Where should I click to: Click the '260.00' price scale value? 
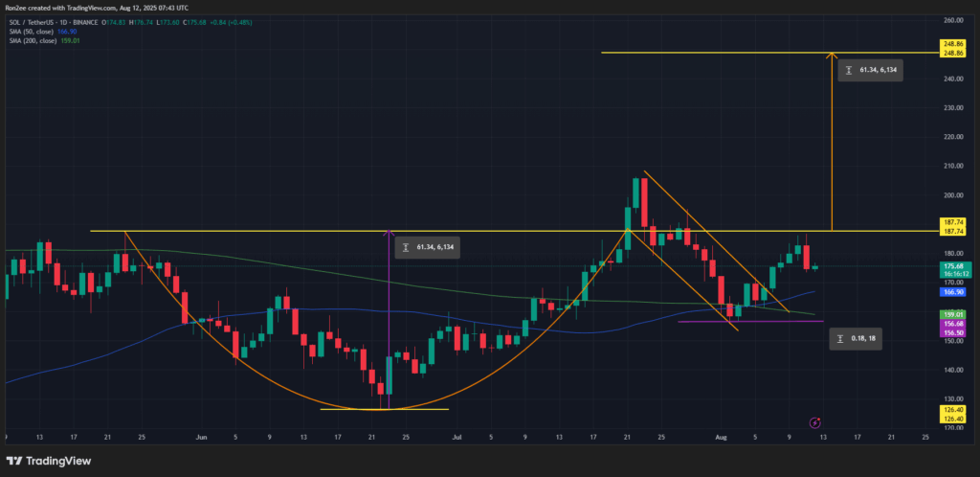(x=952, y=21)
